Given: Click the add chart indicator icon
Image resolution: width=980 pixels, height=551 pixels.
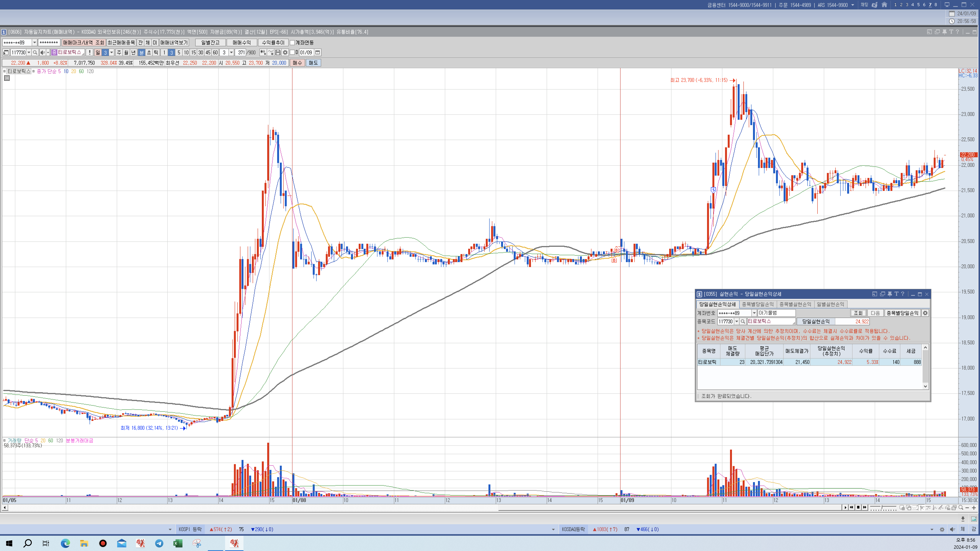Looking at the screenshot, I should click(x=263, y=52).
